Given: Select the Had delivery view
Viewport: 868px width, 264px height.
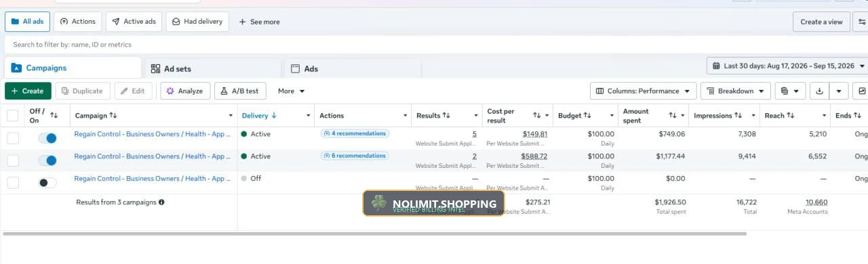Looking at the screenshot, I should (197, 22).
